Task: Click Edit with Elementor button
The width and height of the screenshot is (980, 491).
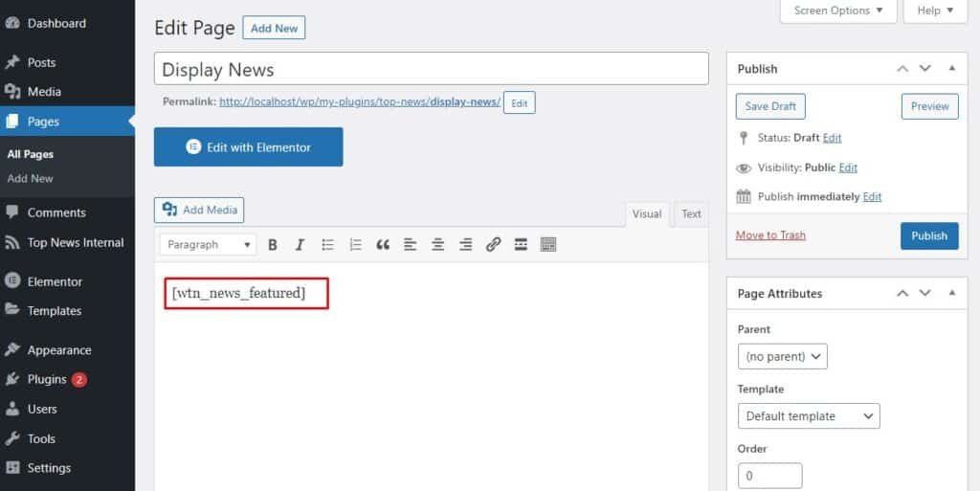Action: pyautogui.click(x=248, y=146)
